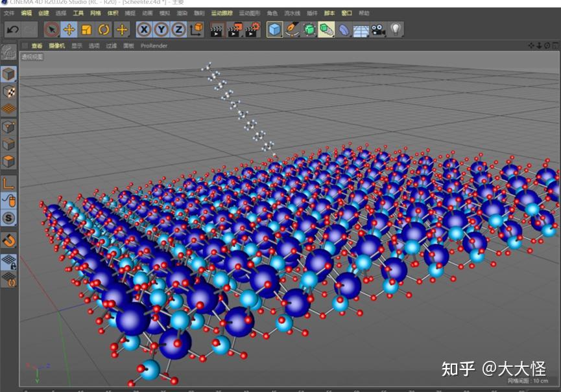Activate the Scale tool
Screen dimensions: 561x392
(86, 30)
